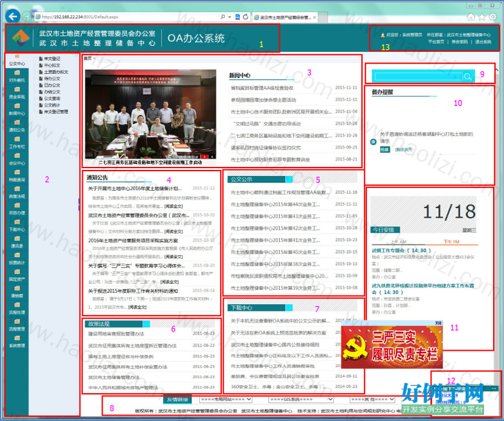Click the magnifier search icon

468,77
